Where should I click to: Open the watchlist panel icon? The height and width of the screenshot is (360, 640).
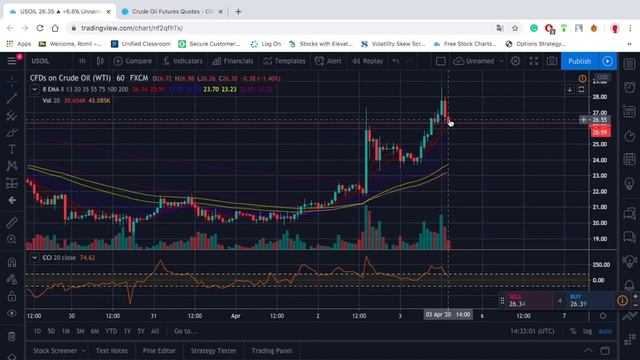(x=629, y=63)
